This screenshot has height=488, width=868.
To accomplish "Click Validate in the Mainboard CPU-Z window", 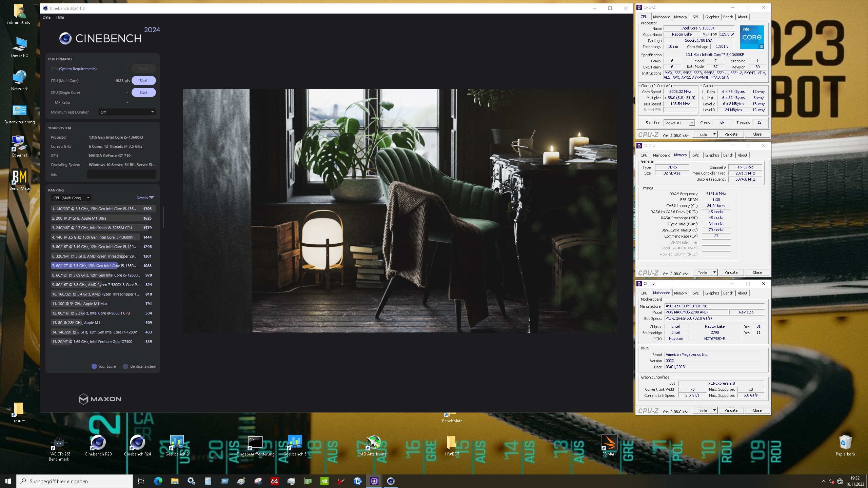I will coord(731,410).
